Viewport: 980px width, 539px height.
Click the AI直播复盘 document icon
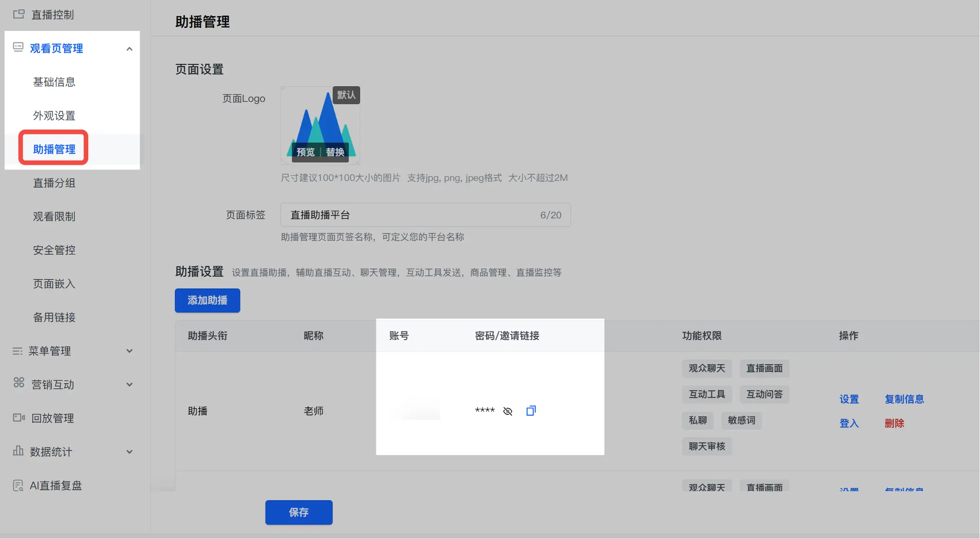(x=18, y=485)
